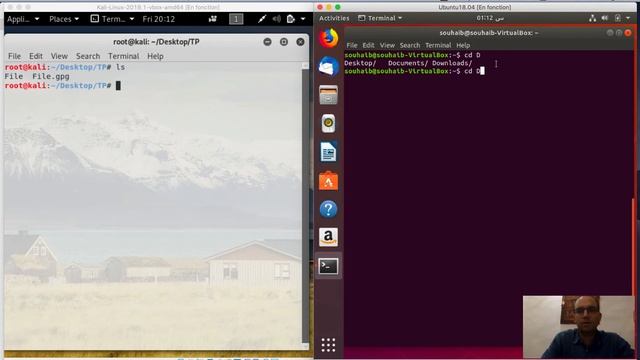Screen dimensions: 640x360
Task: Open the Kali Places menu
Action: pyautogui.click(x=64, y=19)
